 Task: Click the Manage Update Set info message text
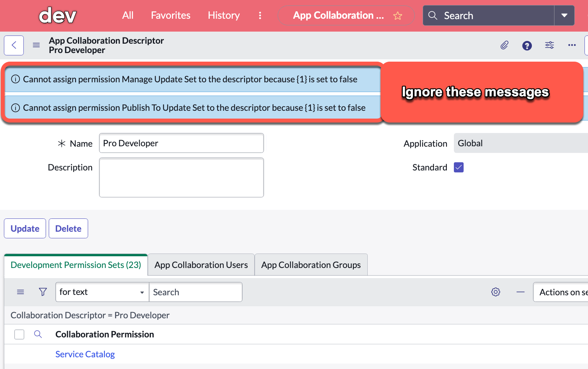[190, 79]
